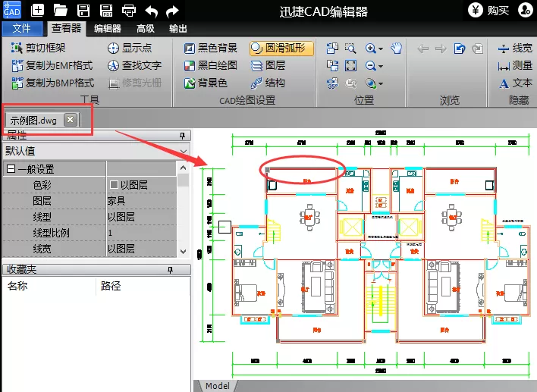This screenshot has width=537, height=392.
Task: Click the zoom window selection icon
Action: [x=350, y=49]
